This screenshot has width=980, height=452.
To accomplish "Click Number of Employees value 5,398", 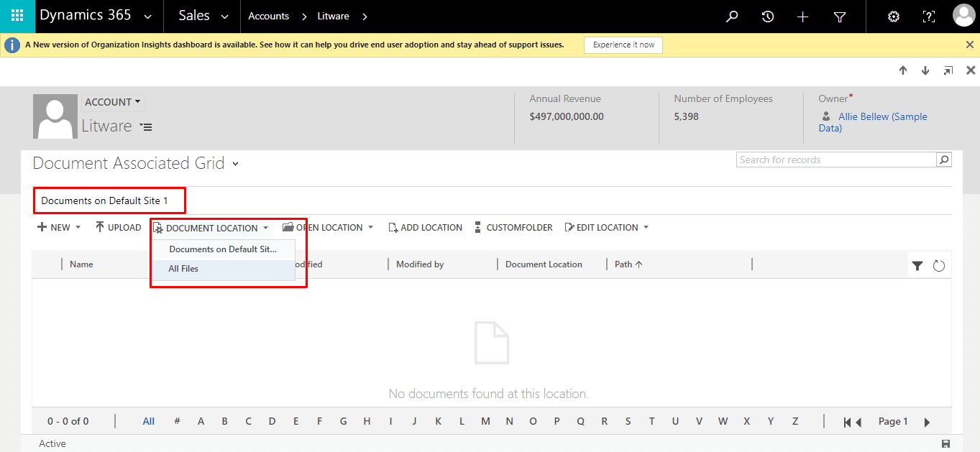I will 687,116.
